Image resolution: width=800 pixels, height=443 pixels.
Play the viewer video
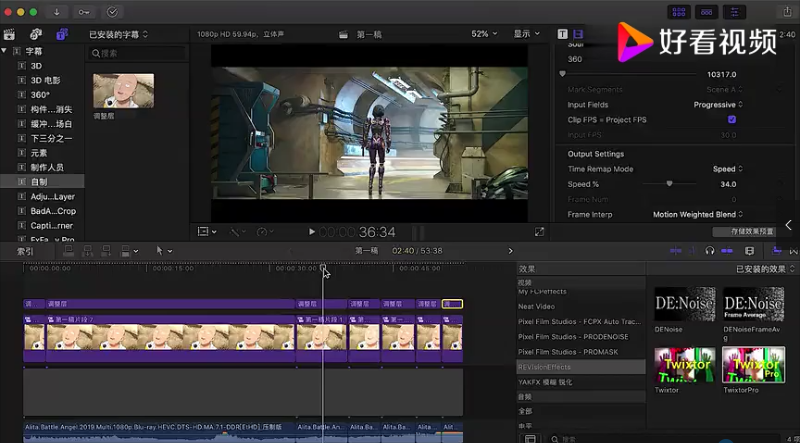click(312, 232)
